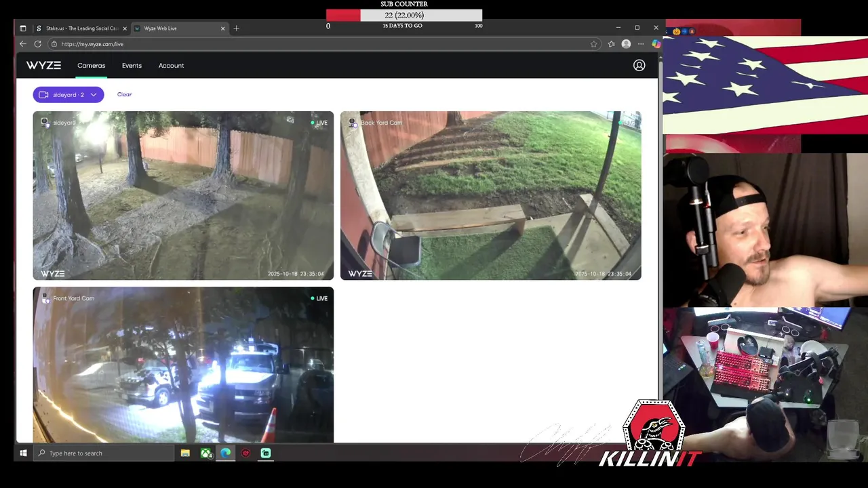The width and height of the screenshot is (868, 488).
Task: Minimize the browser window
Action: coord(618,28)
